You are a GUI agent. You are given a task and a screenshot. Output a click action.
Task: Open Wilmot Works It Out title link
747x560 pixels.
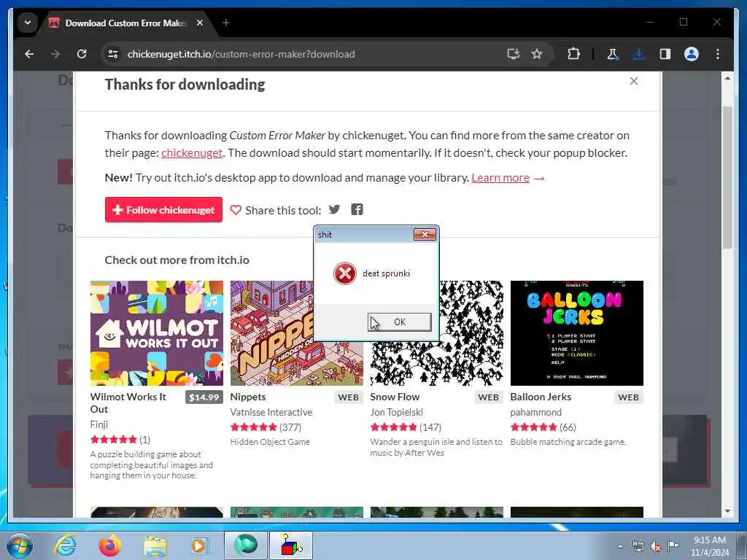pos(128,402)
